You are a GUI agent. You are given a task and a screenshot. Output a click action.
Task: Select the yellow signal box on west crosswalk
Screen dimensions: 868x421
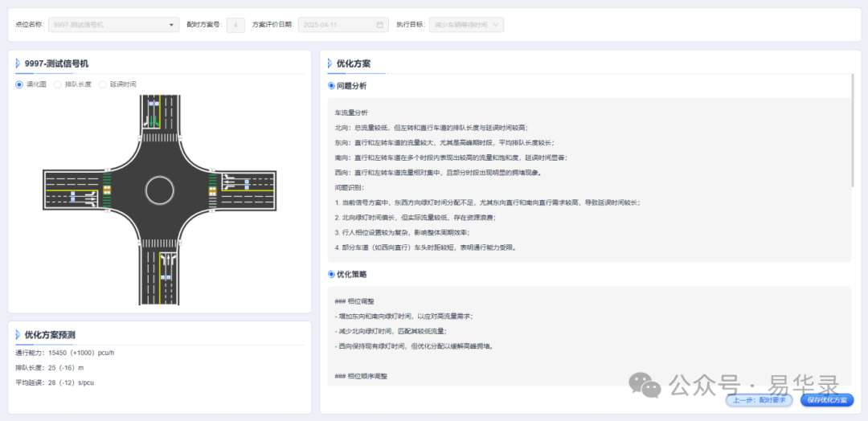coord(108,190)
